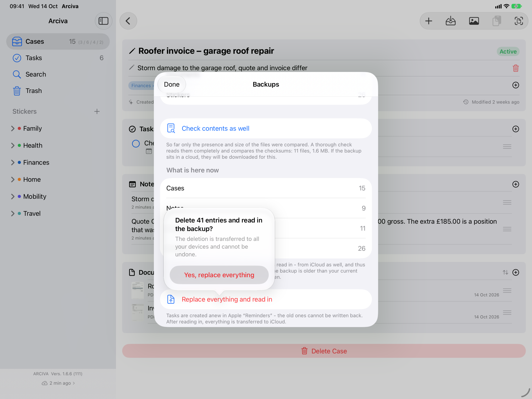
Task: Open the first document PDF thumbnail
Action: point(138,290)
